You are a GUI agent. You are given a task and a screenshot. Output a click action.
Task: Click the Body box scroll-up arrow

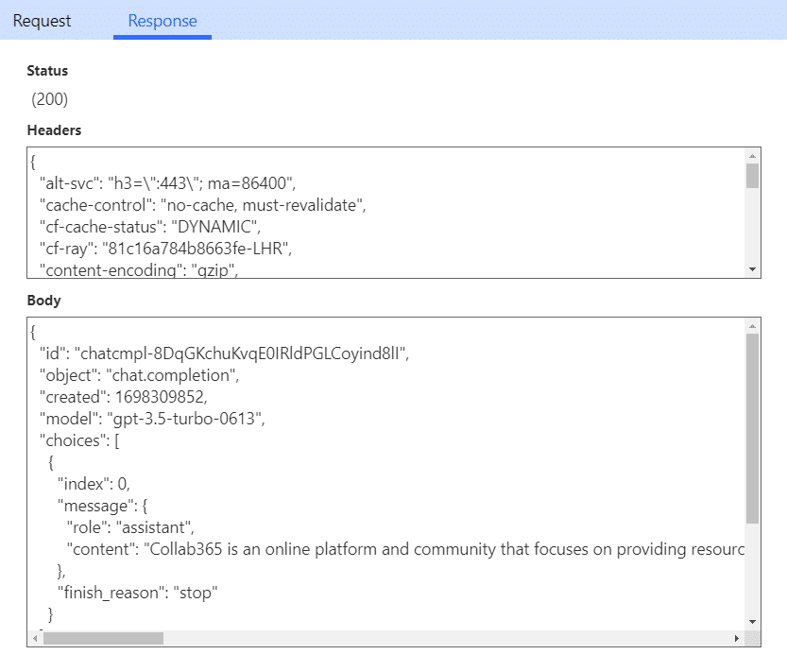(x=752, y=326)
